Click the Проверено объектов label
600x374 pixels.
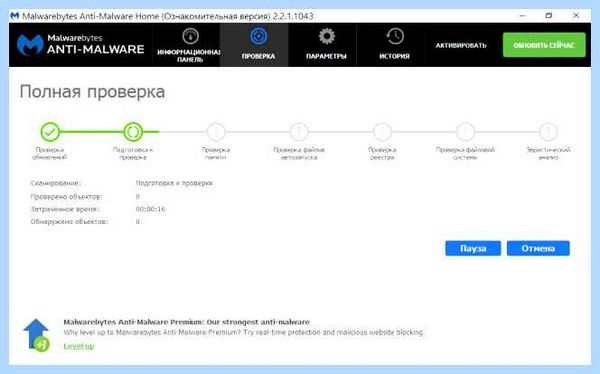67,197
